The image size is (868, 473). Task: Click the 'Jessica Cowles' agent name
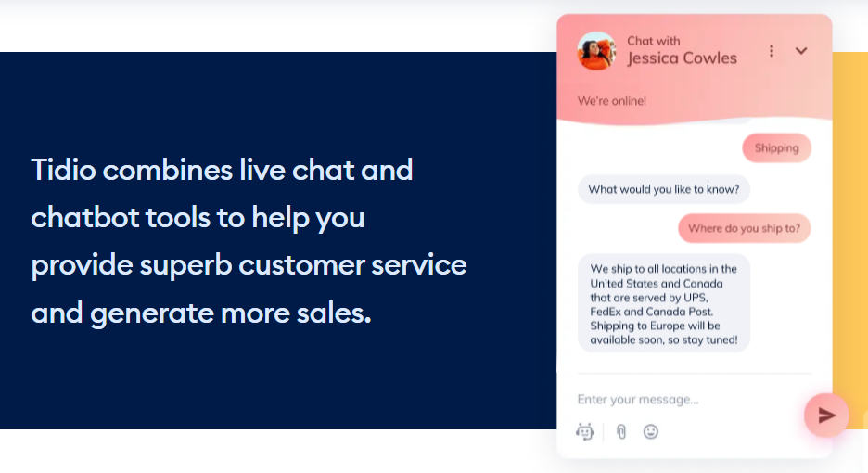(x=682, y=58)
